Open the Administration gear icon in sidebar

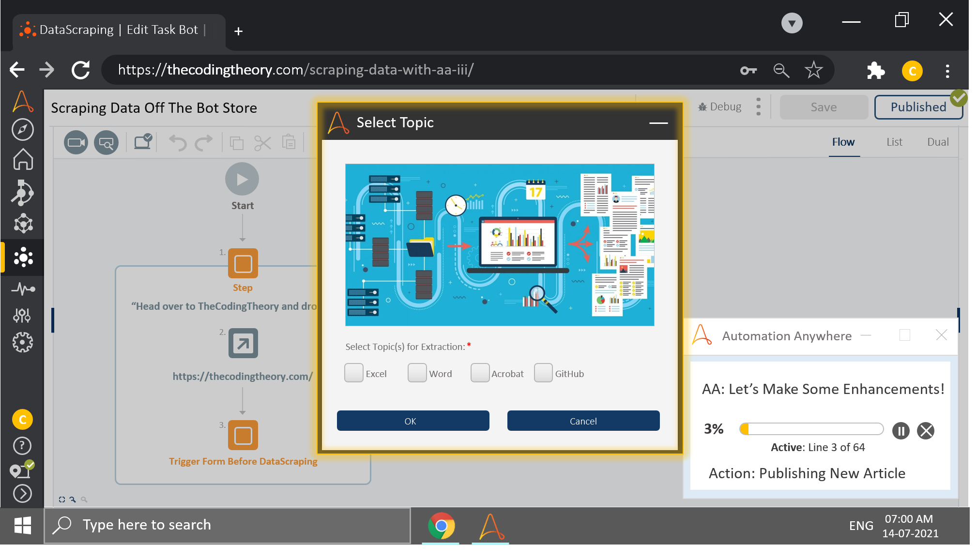tap(22, 343)
